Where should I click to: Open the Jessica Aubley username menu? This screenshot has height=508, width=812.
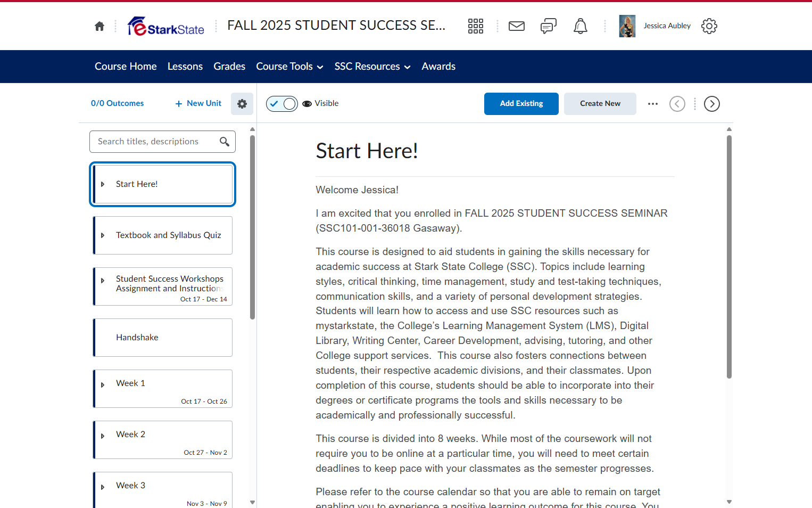(x=667, y=26)
